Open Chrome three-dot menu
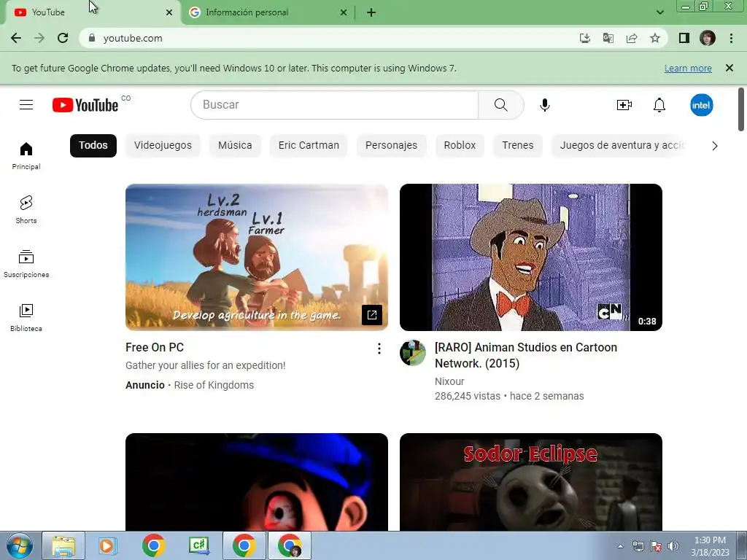The width and height of the screenshot is (747, 560). [x=731, y=38]
